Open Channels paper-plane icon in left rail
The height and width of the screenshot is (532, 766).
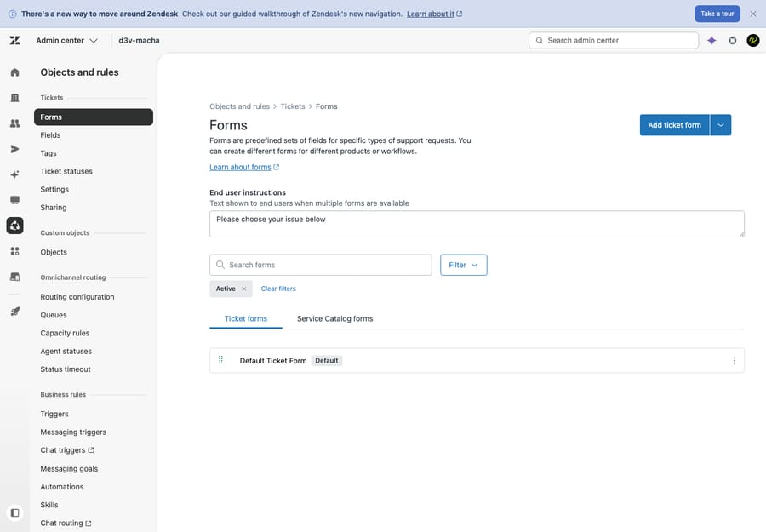coord(14,149)
